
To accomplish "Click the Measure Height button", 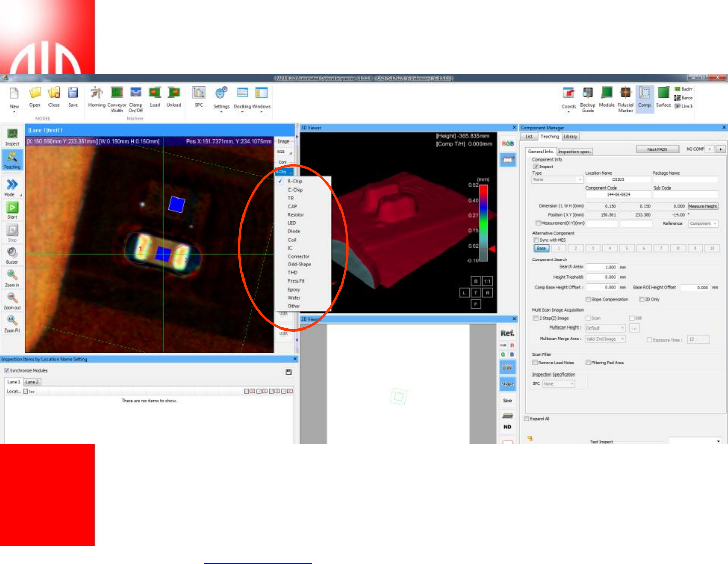I will point(703,206).
